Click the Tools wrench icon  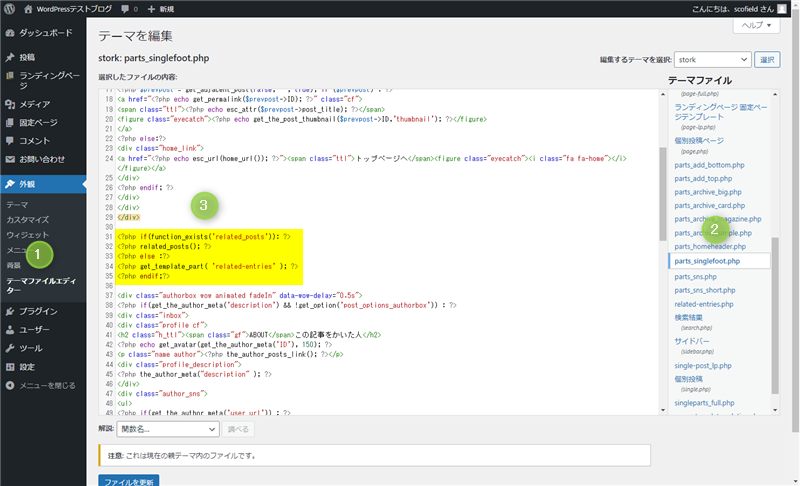(10, 348)
